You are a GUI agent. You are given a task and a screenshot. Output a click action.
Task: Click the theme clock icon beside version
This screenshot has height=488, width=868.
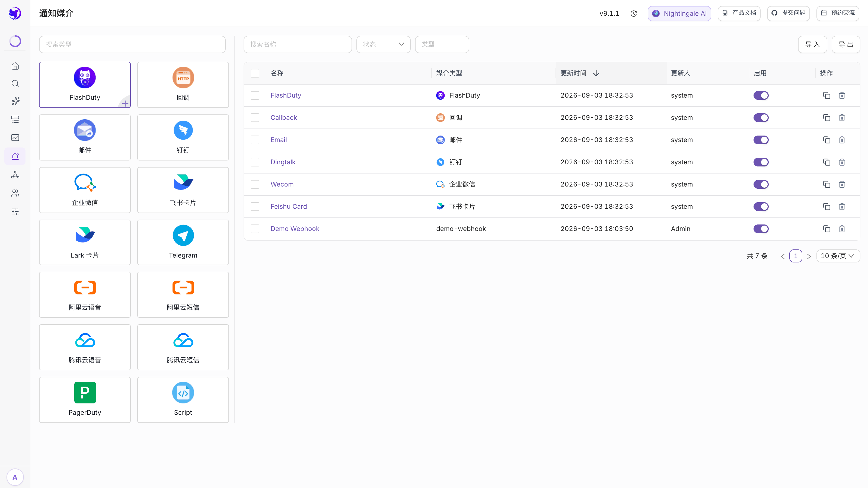633,14
